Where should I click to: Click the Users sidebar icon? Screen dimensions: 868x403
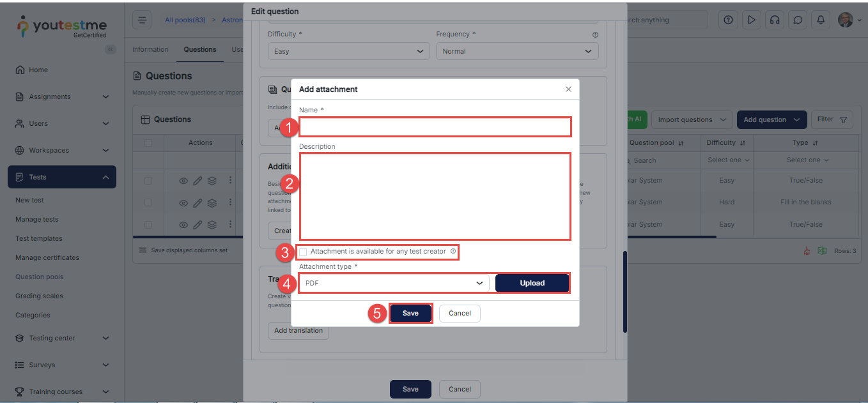coord(20,124)
